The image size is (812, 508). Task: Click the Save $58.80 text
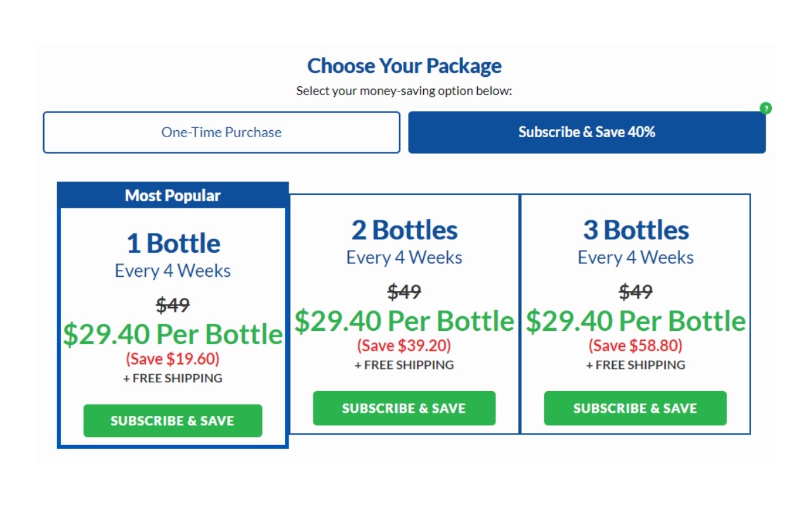tap(636, 345)
